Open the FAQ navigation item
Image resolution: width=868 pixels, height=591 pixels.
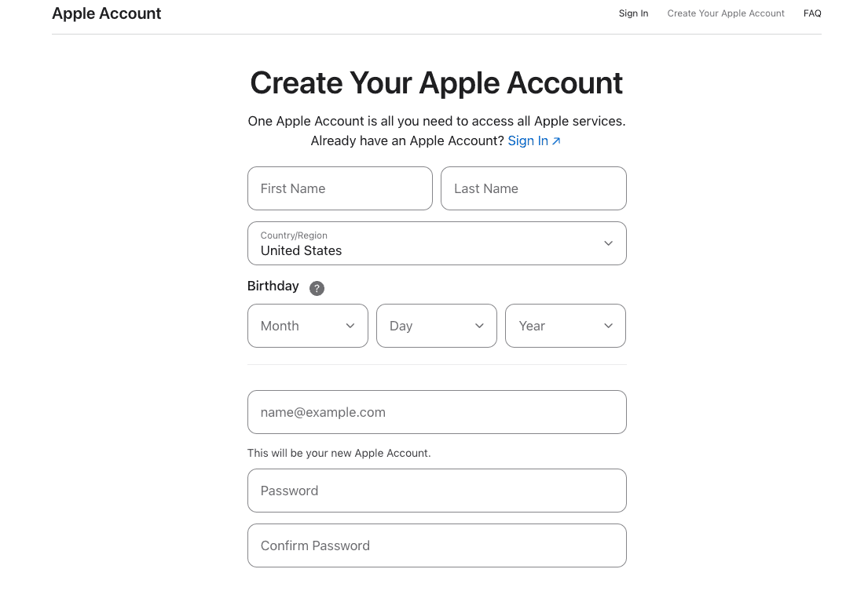coord(812,13)
